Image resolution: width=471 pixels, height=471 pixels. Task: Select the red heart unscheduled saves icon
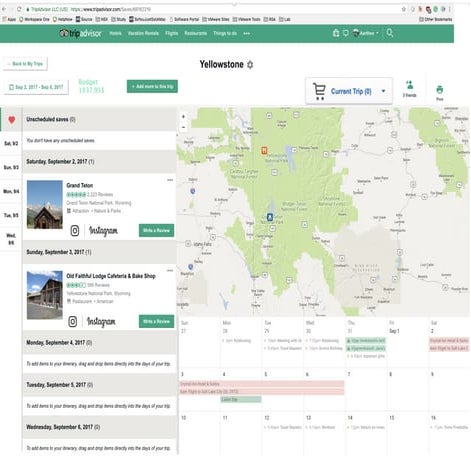click(x=12, y=120)
